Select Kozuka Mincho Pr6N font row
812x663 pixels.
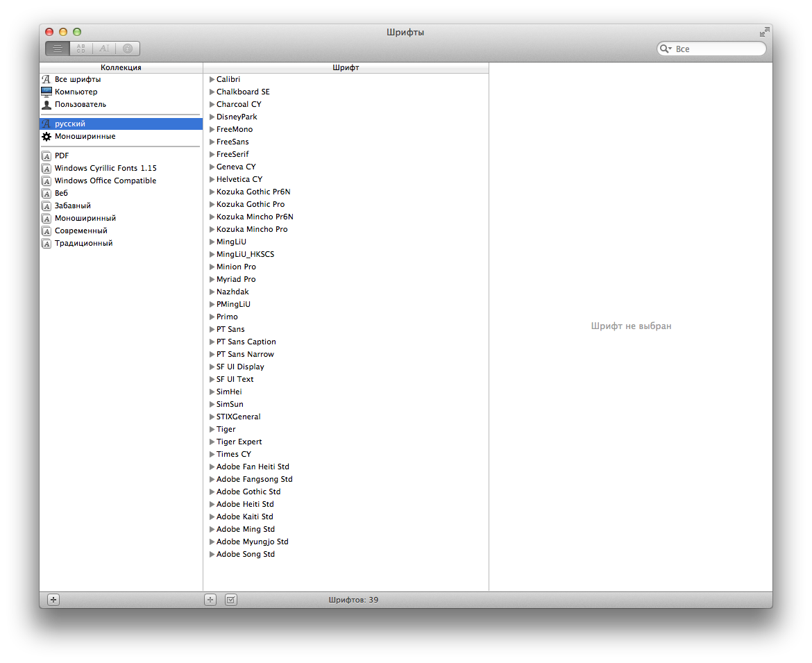pyautogui.click(x=346, y=217)
